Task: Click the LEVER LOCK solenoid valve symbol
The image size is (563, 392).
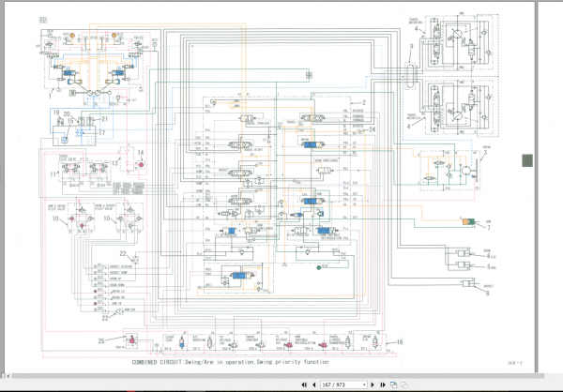Action: coord(182,344)
